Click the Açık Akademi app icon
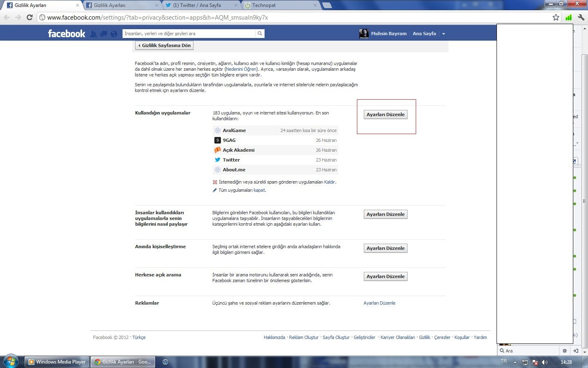 (218, 150)
